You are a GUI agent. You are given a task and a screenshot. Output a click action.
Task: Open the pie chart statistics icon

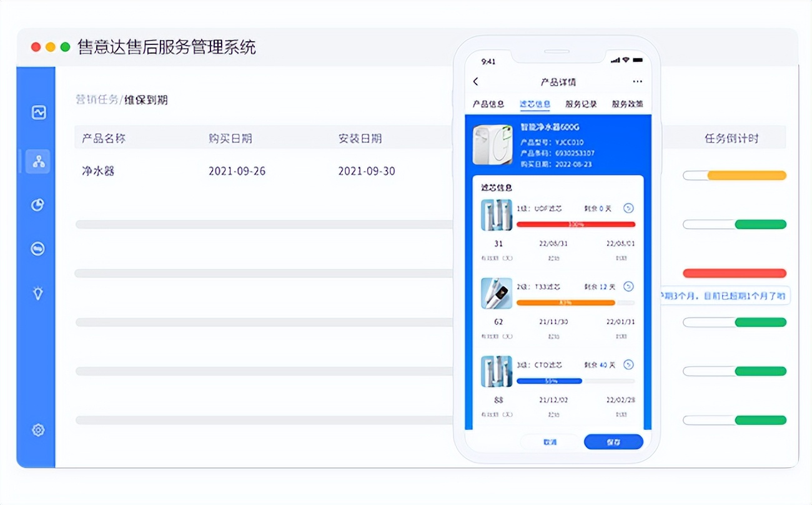37,205
